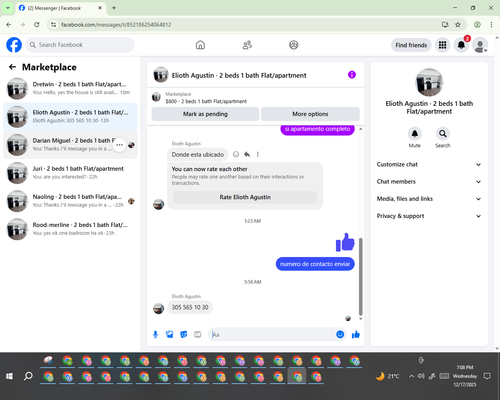Attach a file using the photo icon

[170, 334]
